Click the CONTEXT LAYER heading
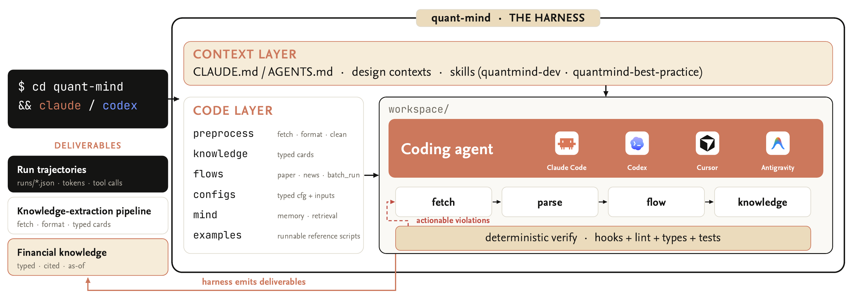The height and width of the screenshot is (299, 868). [x=245, y=54]
